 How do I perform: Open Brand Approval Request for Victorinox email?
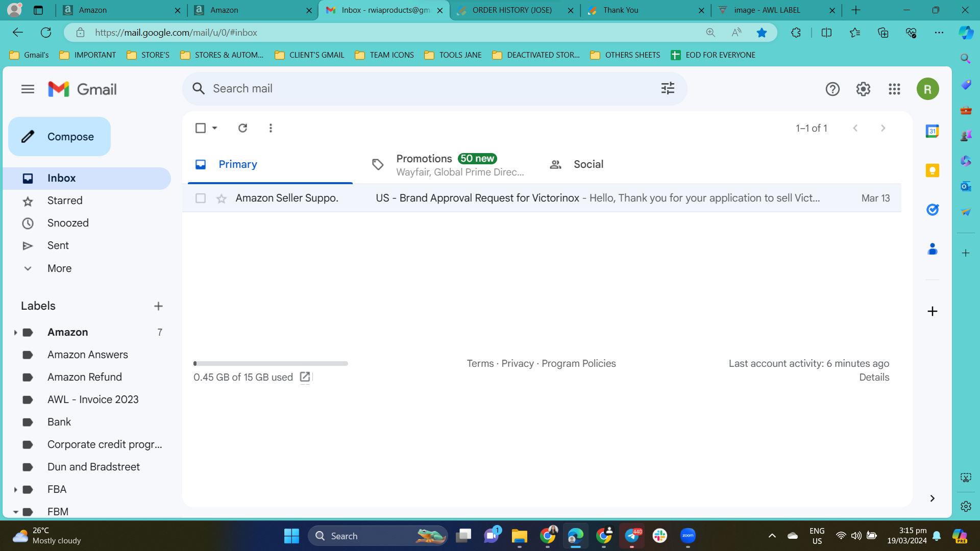(542, 198)
